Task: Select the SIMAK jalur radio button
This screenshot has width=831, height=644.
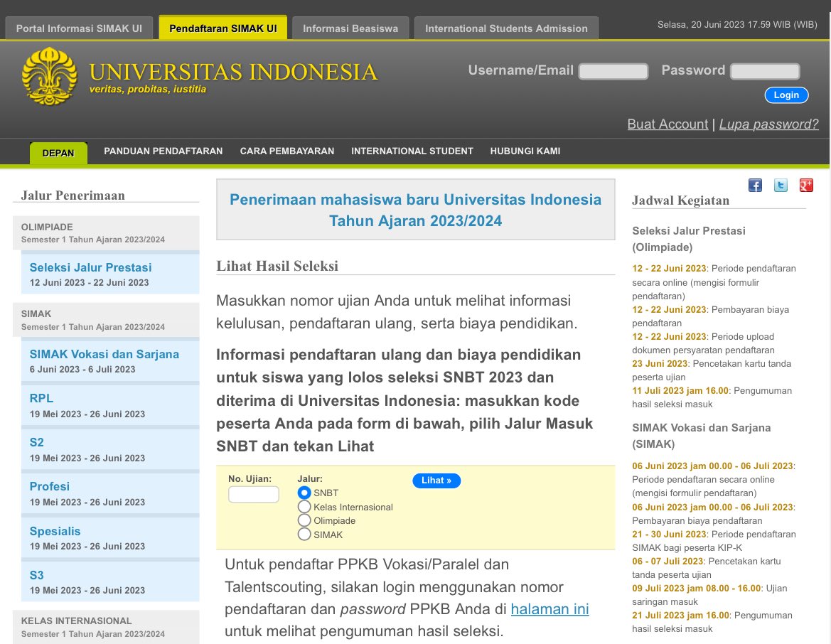Action: pyautogui.click(x=304, y=535)
